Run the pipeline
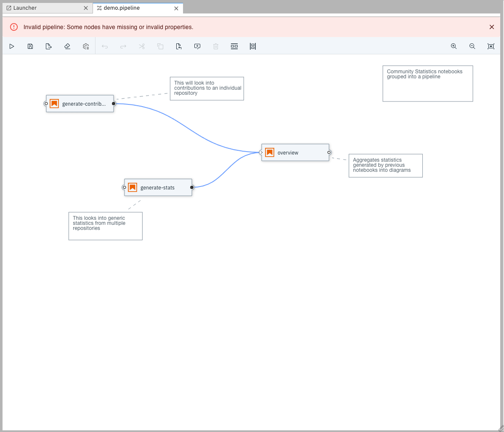Image resolution: width=504 pixels, height=432 pixels. [x=12, y=46]
